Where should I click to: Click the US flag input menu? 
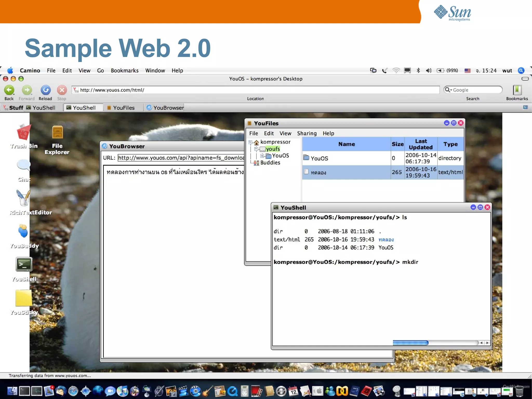coord(467,70)
